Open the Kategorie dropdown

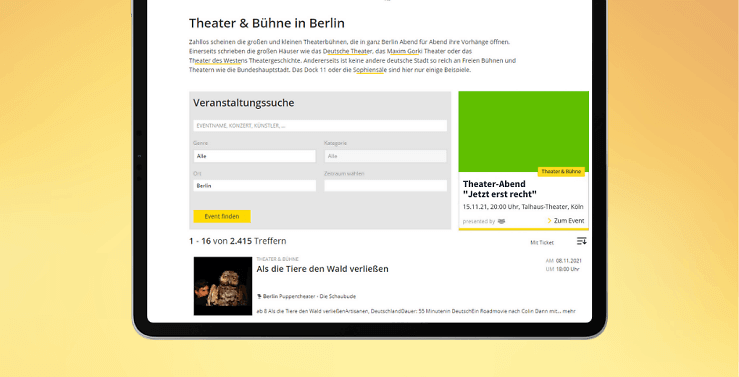[386, 156]
